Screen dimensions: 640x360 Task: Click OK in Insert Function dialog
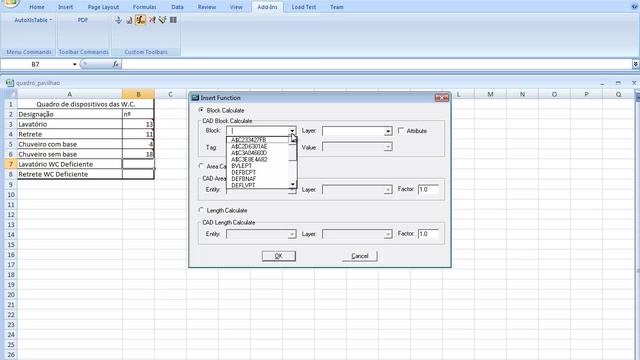point(278,256)
